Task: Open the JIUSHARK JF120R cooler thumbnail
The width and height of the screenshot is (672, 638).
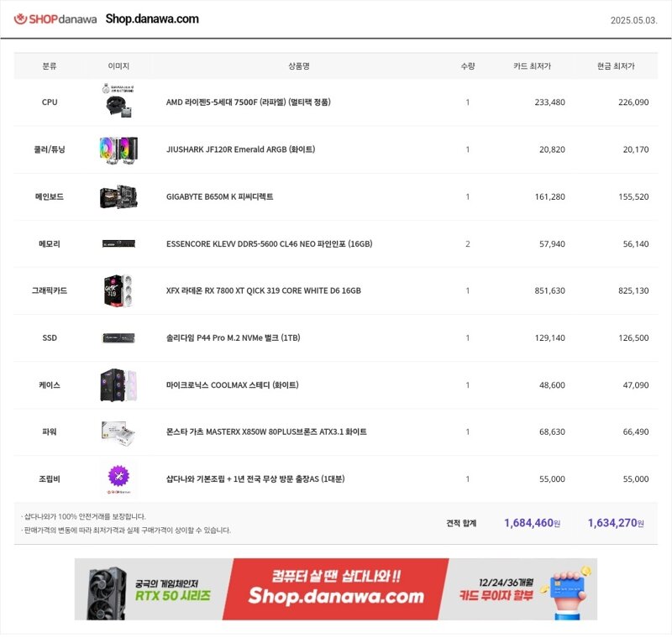Action: [118, 150]
